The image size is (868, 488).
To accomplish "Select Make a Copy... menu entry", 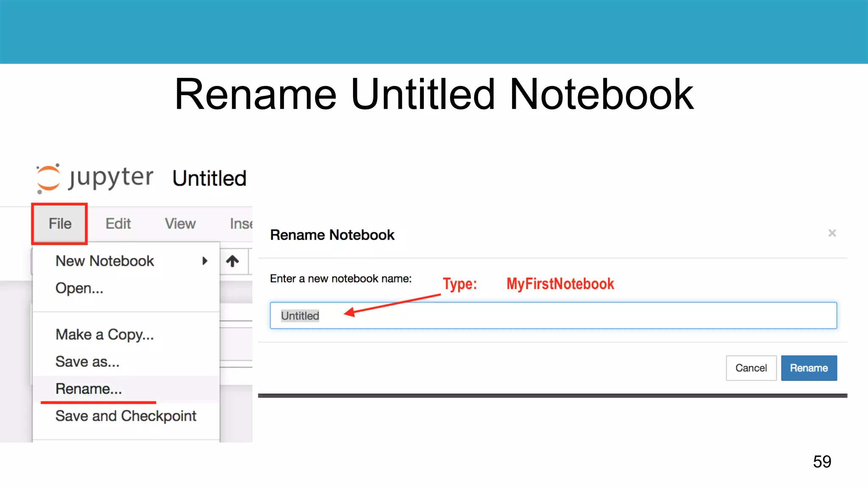I will pyautogui.click(x=126, y=335).
